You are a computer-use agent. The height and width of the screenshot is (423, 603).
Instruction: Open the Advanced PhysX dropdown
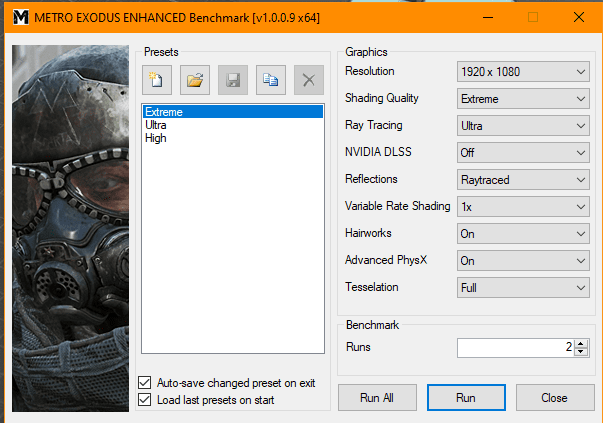pyautogui.click(x=523, y=261)
